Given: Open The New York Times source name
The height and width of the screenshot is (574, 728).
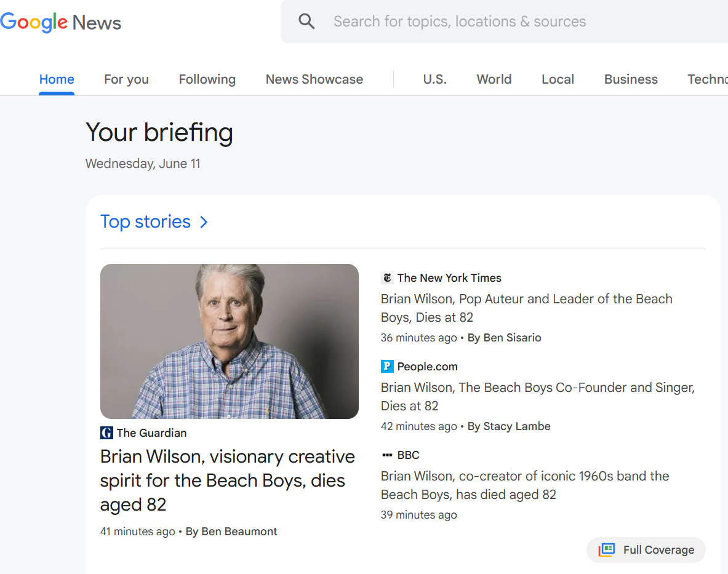Looking at the screenshot, I should (449, 278).
